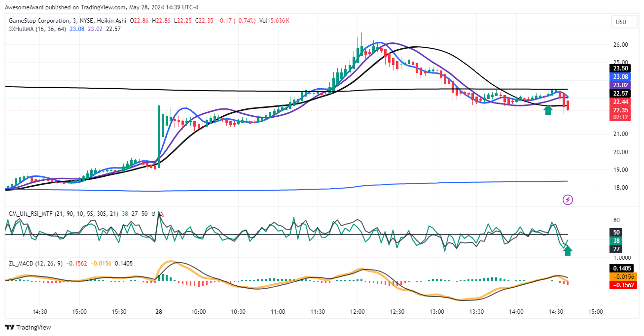This screenshot has width=644, height=336.
Task: Click the 11:00 time axis label
Action: [x=278, y=312]
